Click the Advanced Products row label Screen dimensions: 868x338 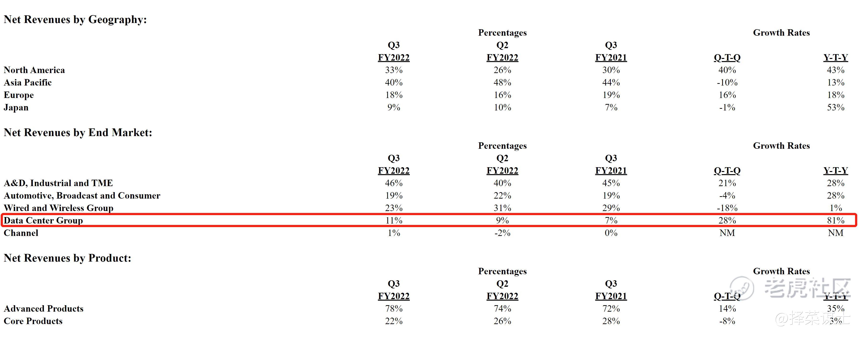[43, 309]
